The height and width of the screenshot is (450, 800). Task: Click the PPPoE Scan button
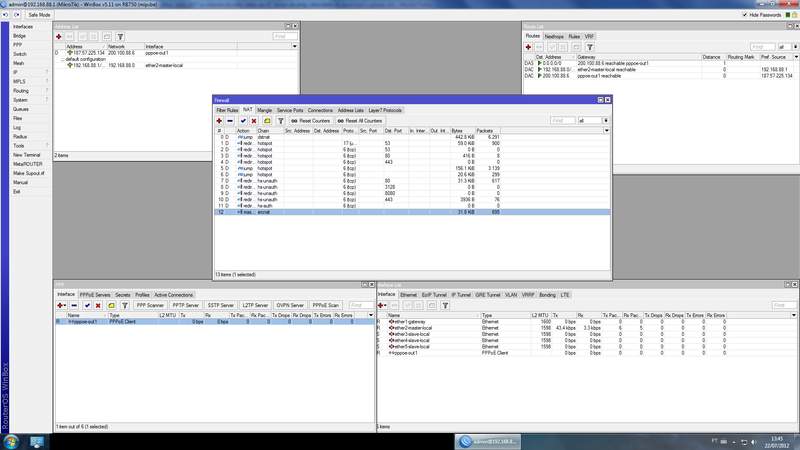325,305
